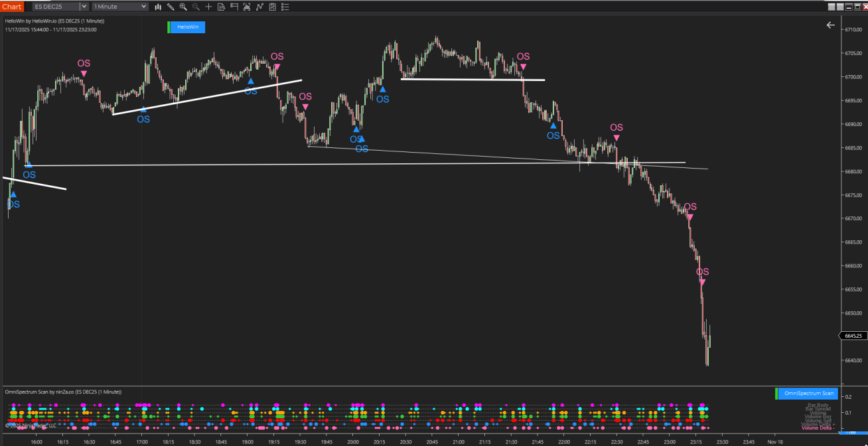Expand the ES DEC25 instrument dropdown
Screen dimensions: 868x446
point(84,7)
